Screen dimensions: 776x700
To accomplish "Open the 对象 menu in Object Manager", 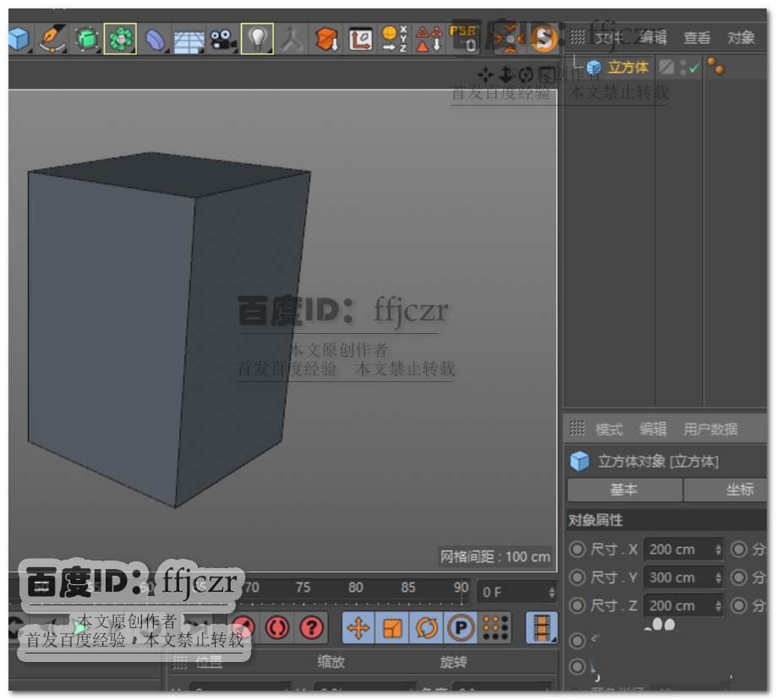I will [740, 38].
